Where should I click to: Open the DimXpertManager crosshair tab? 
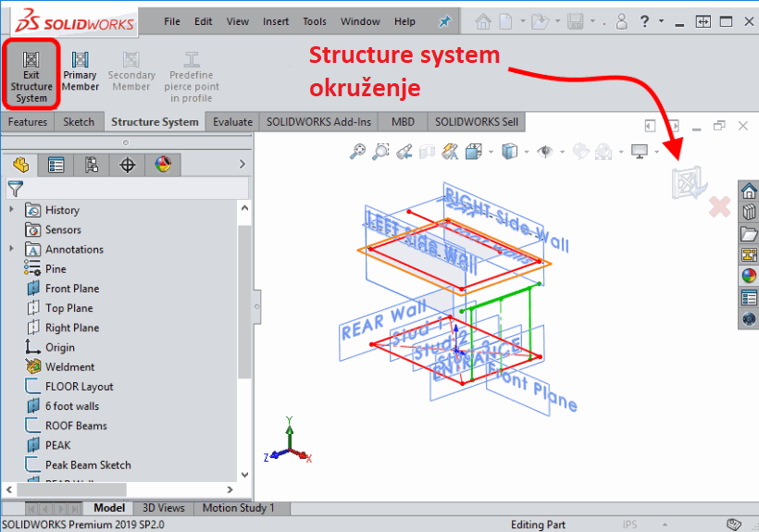pos(128,165)
